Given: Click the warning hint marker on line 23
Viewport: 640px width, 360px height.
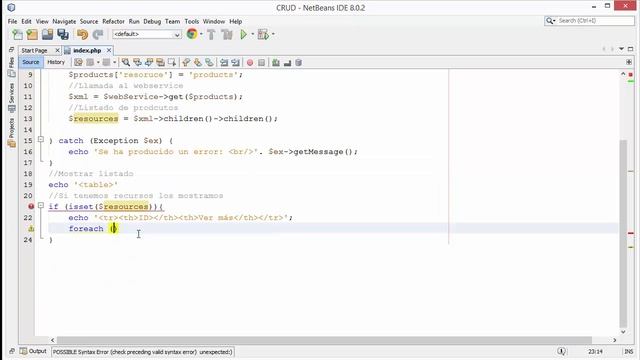Looking at the screenshot, I should (x=31, y=229).
